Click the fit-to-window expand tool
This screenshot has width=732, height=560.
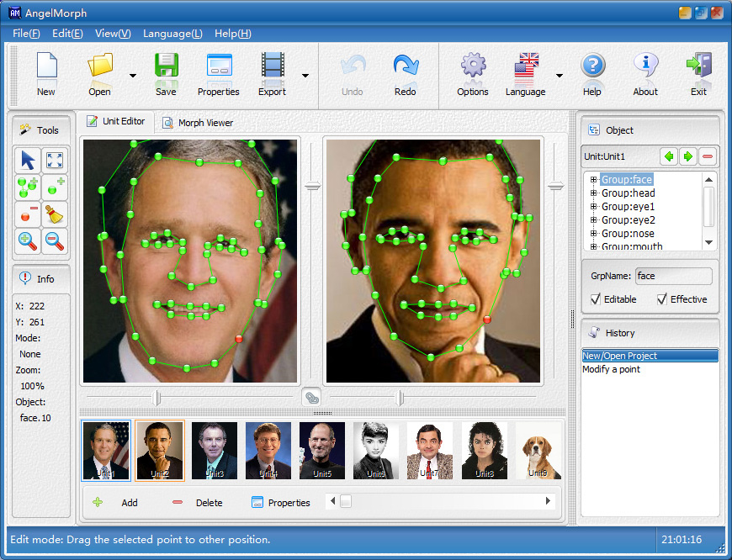click(54, 160)
